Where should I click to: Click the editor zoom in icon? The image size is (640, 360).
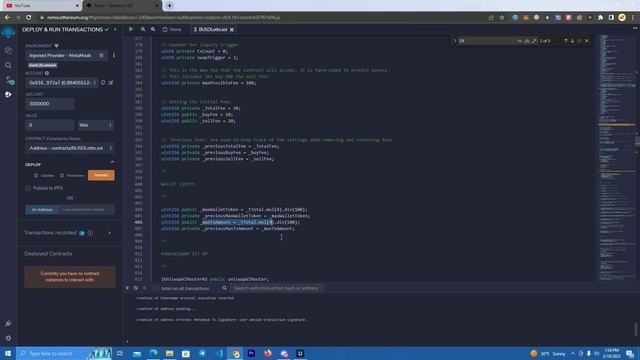coord(153,29)
